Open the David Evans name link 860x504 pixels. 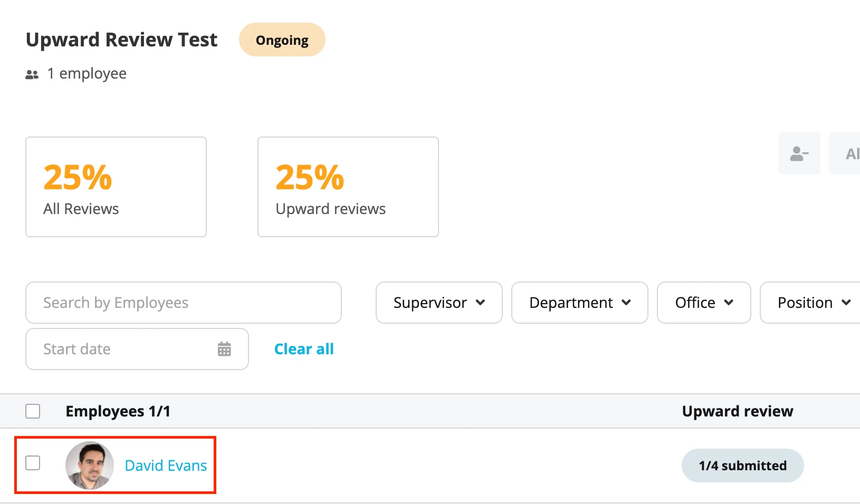[x=166, y=466]
